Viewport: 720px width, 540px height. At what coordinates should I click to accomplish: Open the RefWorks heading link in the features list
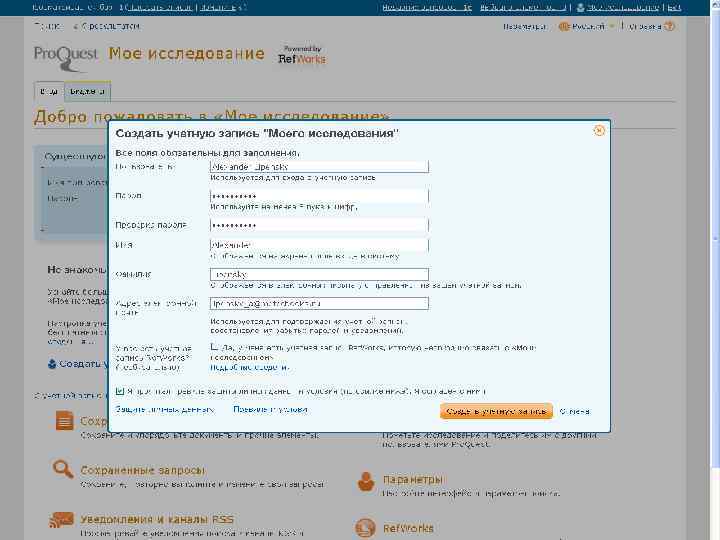tap(408, 529)
